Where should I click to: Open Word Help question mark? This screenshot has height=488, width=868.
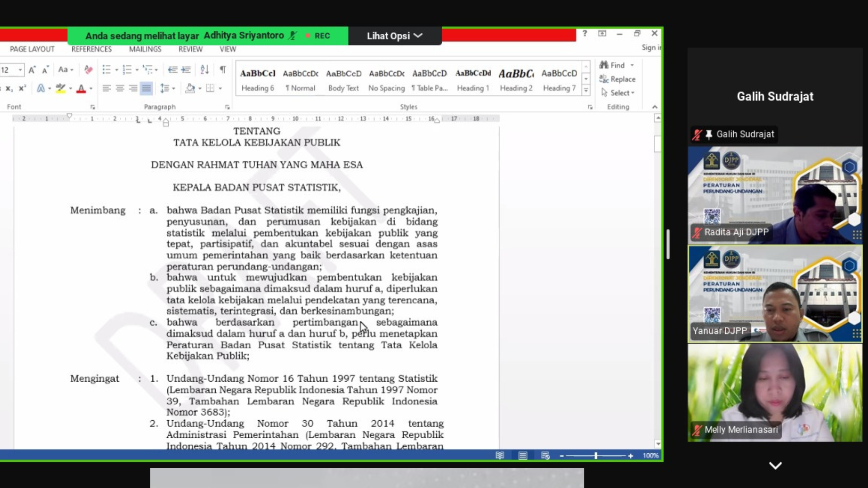(585, 33)
